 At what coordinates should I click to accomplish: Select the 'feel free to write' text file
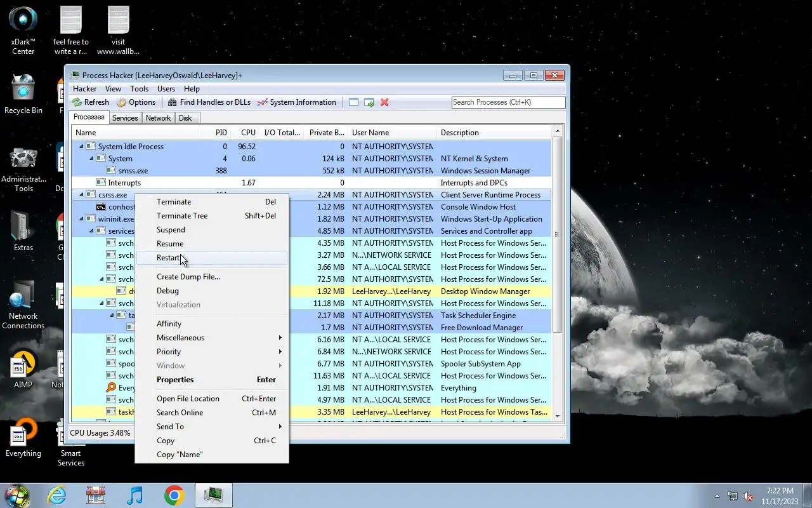(x=71, y=31)
